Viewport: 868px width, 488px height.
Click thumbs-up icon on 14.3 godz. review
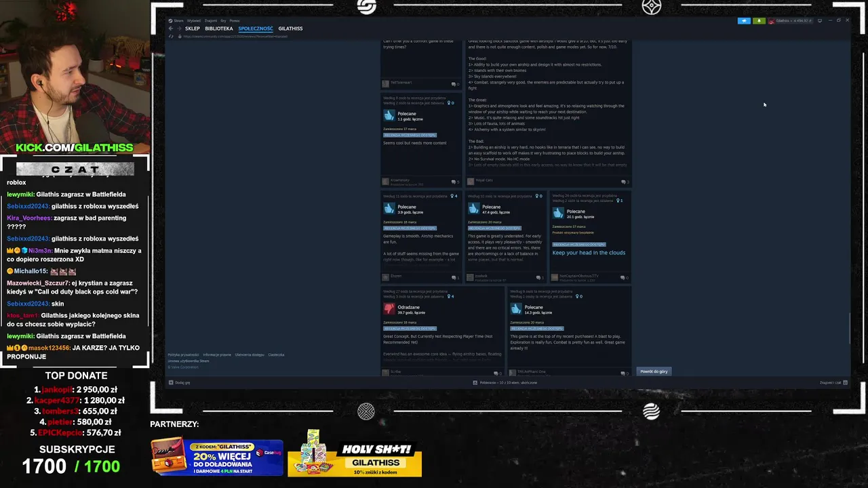[x=516, y=309]
